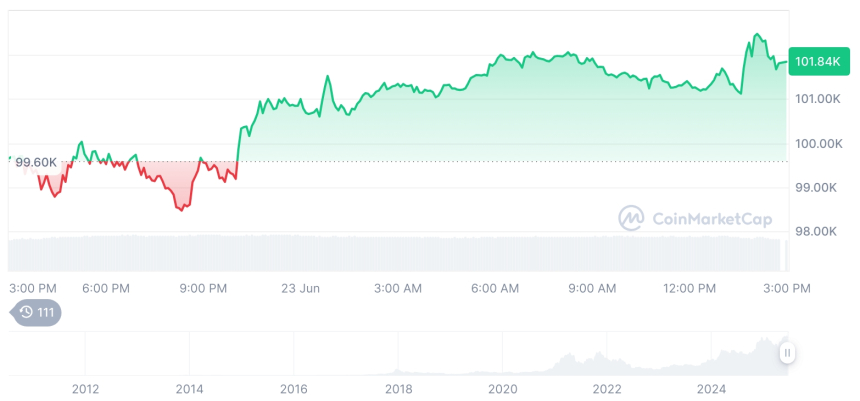The width and height of the screenshot is (860, 401).
Task: Select the 2016 year on the range navigator
Action: pyautogui.click(x=293, y=389)
